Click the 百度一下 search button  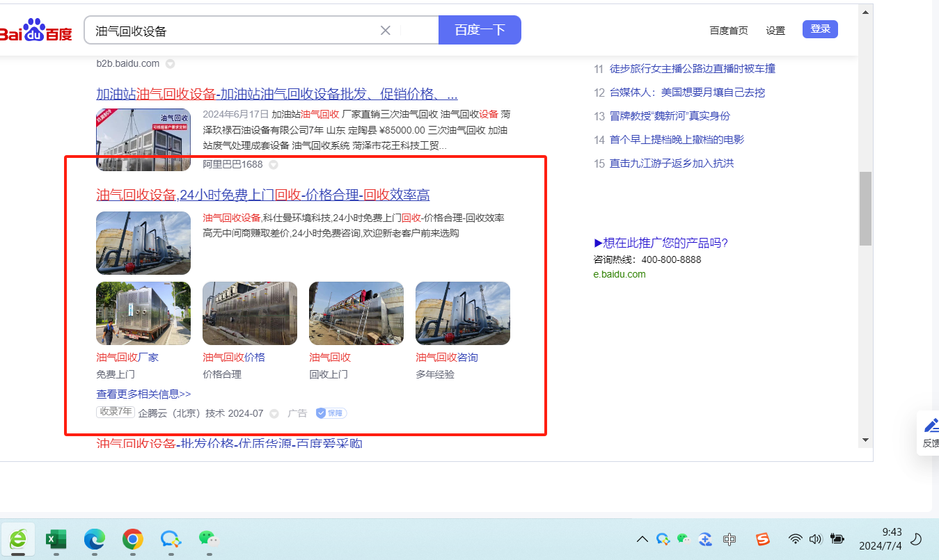pyautogui.click(x=480, y=30)
